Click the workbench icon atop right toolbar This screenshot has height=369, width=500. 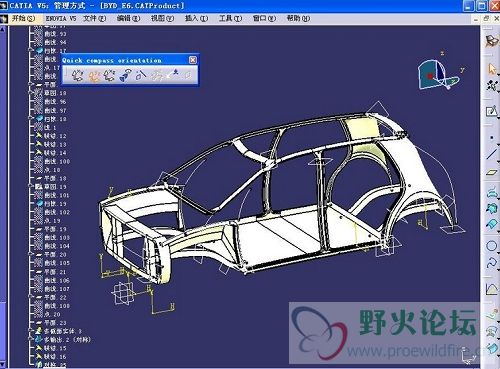tap(491, 41)
